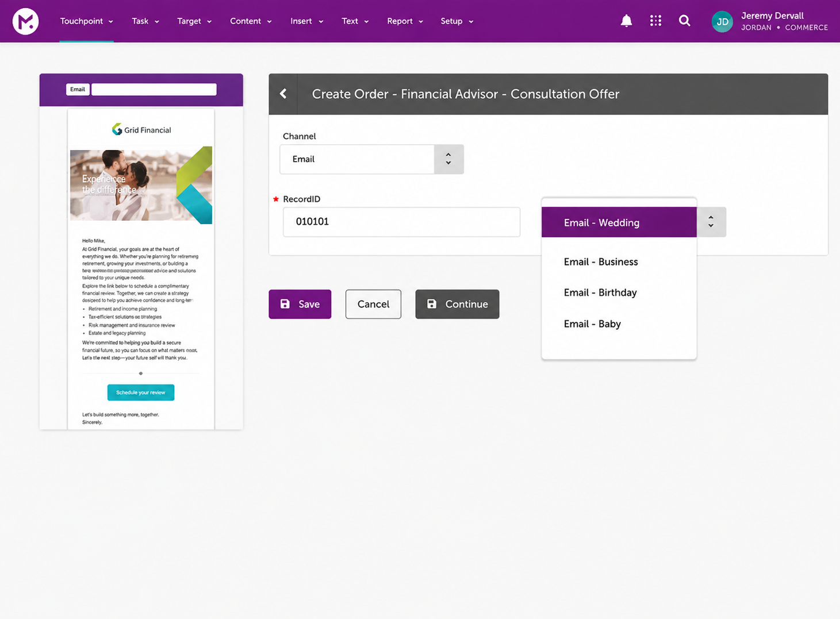Click the Channel dropdown stepper arrows

448,159
